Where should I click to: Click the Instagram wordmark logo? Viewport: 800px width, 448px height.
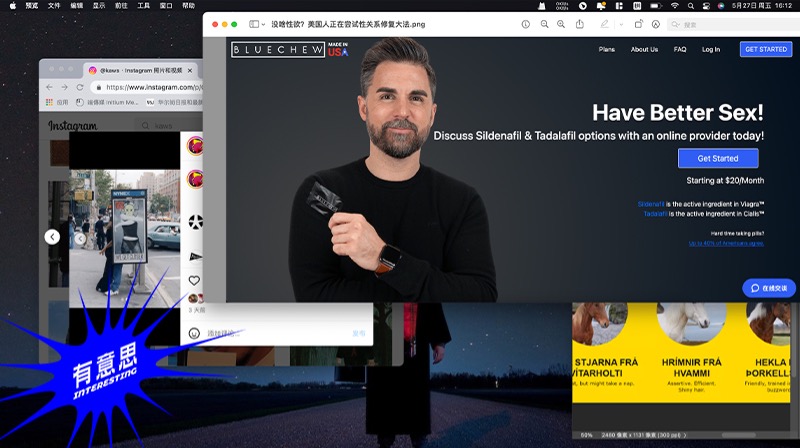[72, 126]
